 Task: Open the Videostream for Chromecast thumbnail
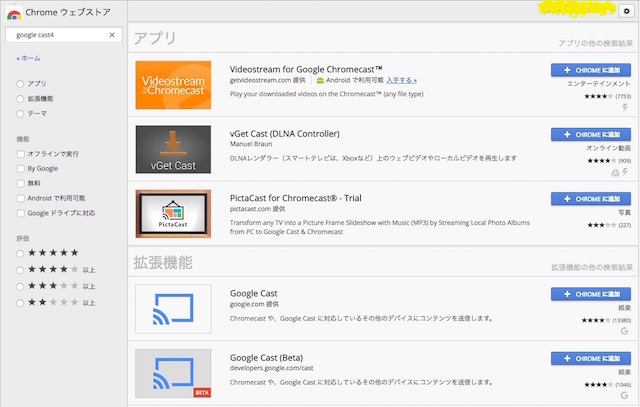(x=173, y=85)
